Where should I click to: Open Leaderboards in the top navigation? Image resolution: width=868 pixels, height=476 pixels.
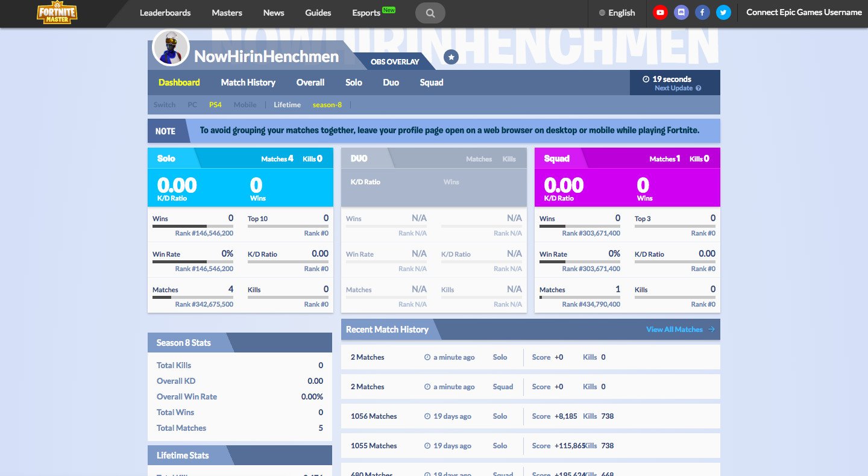pyautogui.click(x=165, y=13)
